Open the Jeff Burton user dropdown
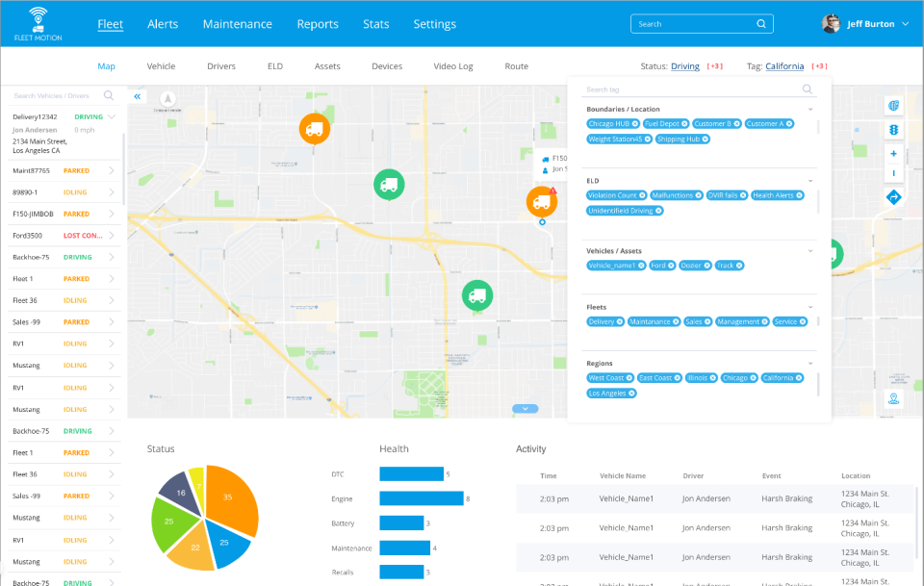 point(905,24)
